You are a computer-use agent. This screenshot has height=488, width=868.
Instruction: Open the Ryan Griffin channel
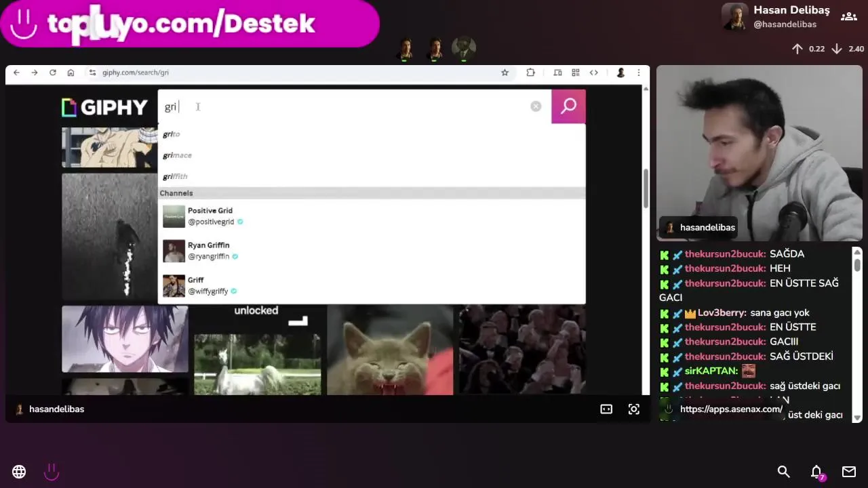[x=372, y=251]
